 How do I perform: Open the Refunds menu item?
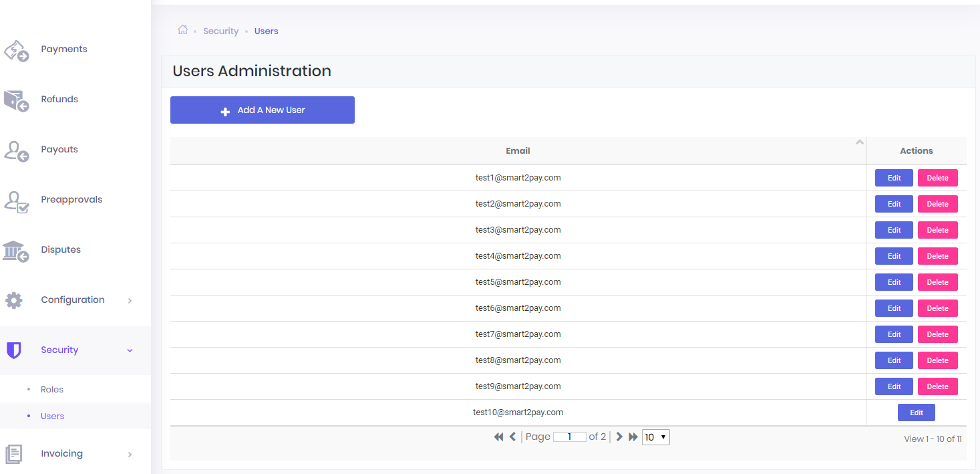(x=59, y=99)
